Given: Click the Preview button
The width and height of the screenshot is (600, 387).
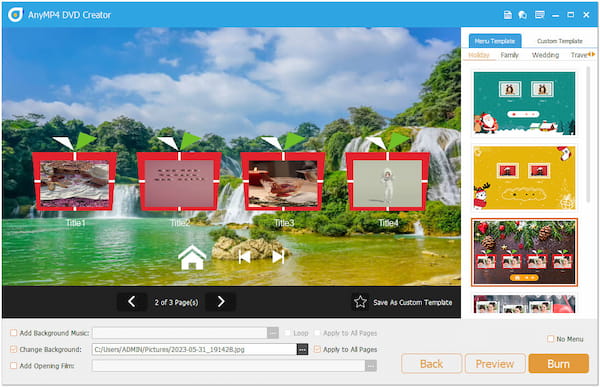Looking at the screenshot, I should [x=495, y=364].
